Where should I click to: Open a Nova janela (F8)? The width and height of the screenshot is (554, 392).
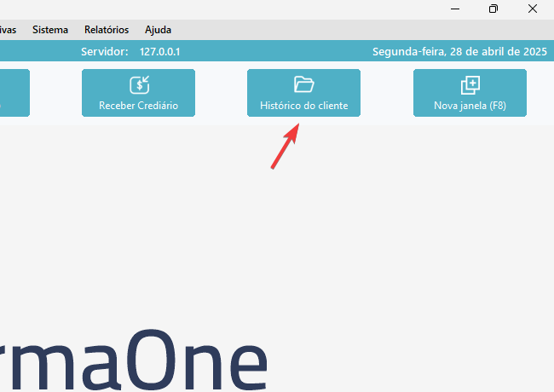(x=470, y=93)
